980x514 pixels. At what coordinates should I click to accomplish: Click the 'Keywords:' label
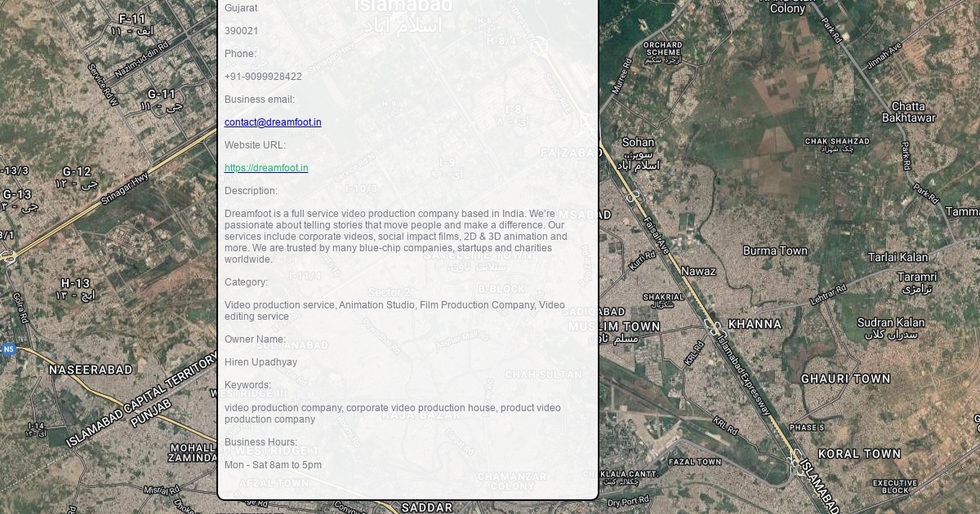coord(247,385)
